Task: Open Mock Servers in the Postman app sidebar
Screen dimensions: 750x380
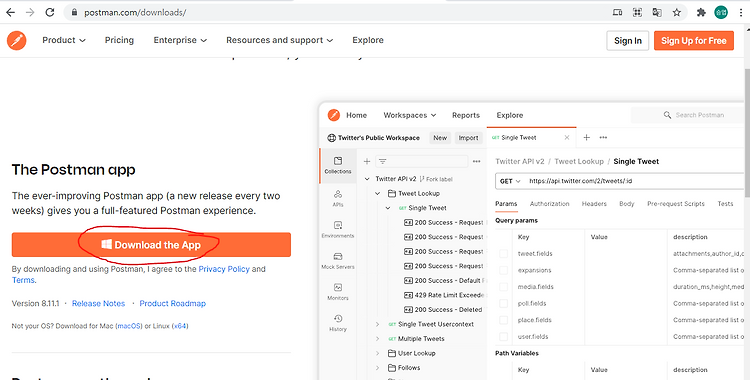Action: pyautogui.click(x=338, y=261)
